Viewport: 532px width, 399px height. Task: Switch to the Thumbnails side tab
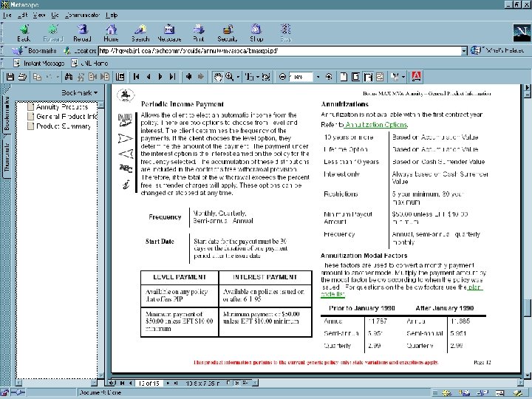point(7,157)
